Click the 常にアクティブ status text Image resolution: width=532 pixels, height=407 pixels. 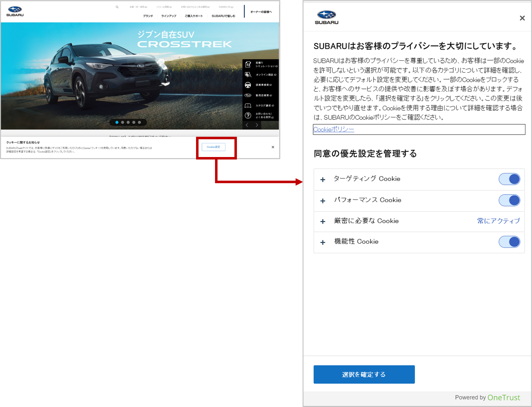pos(499,221)
